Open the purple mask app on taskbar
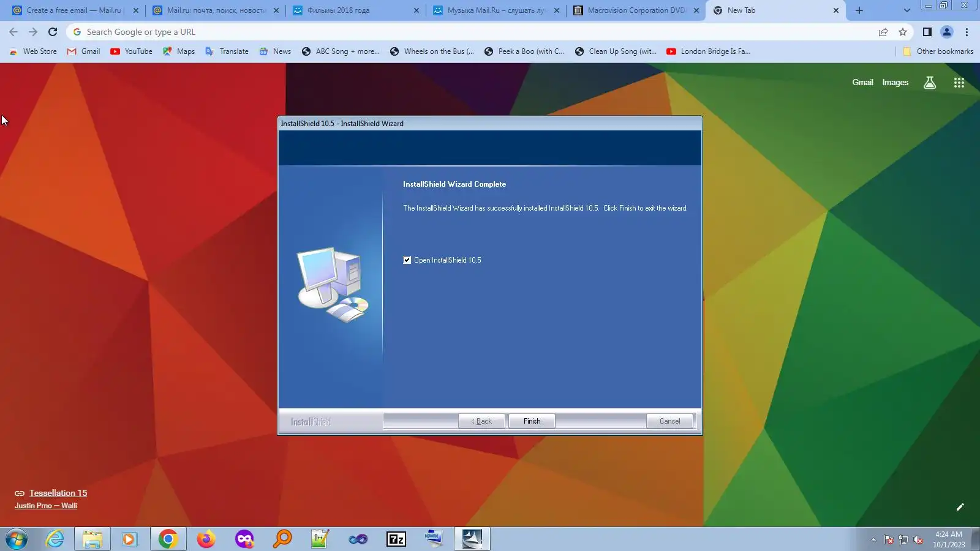 (x=244, y=539)
